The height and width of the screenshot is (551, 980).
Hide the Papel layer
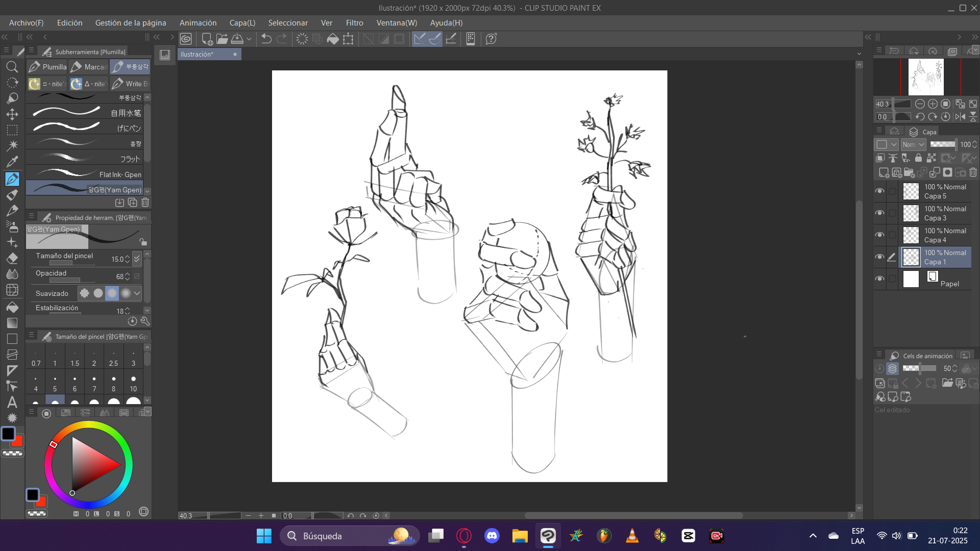(x=879, y=279)
